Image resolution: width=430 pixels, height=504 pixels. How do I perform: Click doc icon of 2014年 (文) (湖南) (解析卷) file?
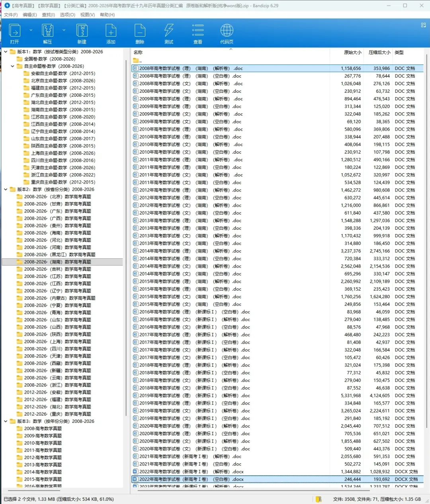coord(135,266)
